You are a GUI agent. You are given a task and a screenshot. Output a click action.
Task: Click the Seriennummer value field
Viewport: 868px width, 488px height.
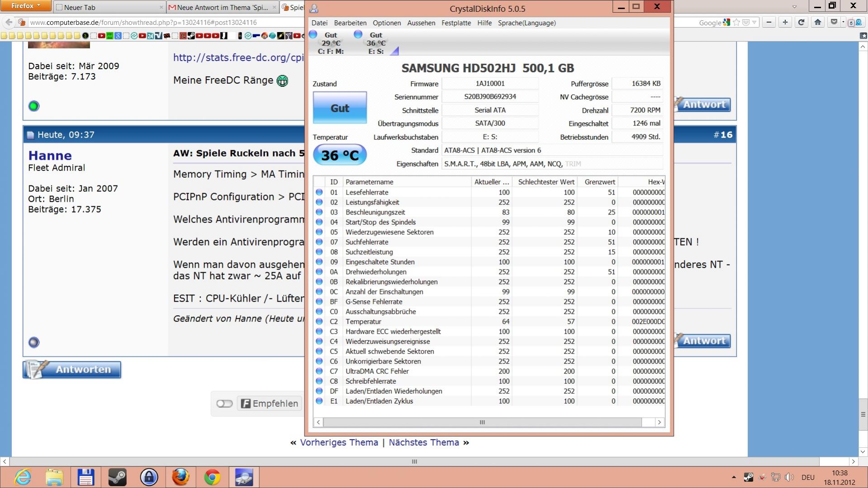point(490,97)
